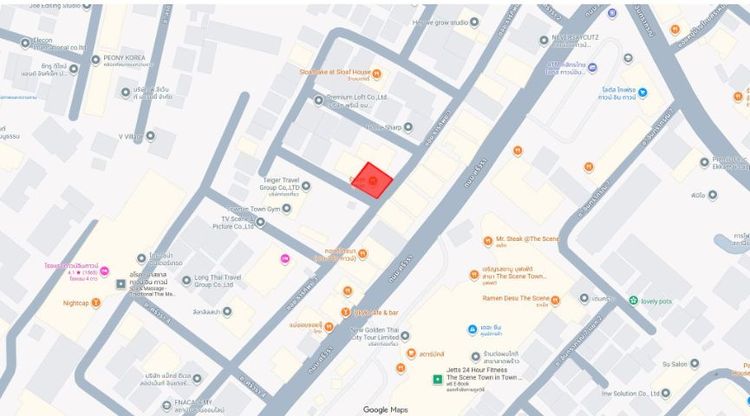Click the Sloaf House restaurant marker

tap(377, 73)
